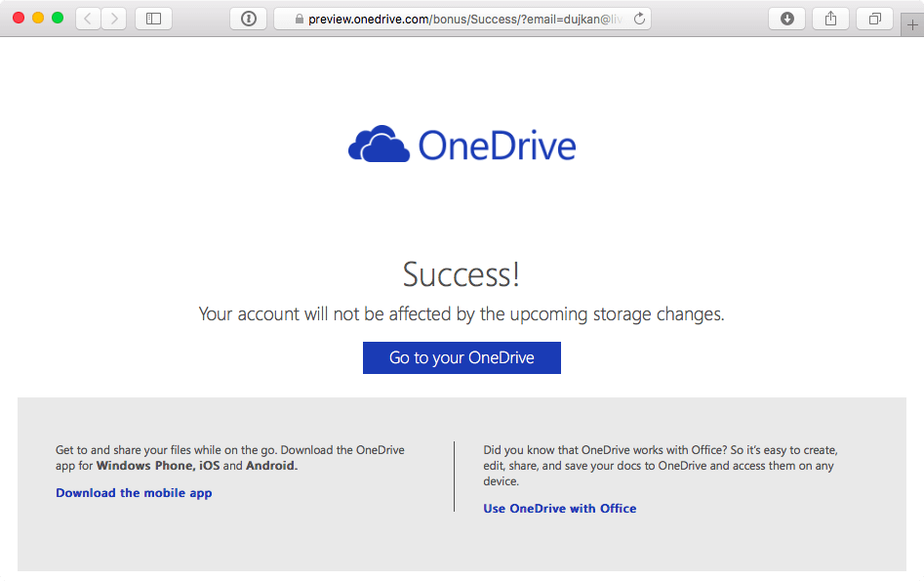Click the Windows Phone, iOS and Android text

pyautogui.click(x=197, y=466)
